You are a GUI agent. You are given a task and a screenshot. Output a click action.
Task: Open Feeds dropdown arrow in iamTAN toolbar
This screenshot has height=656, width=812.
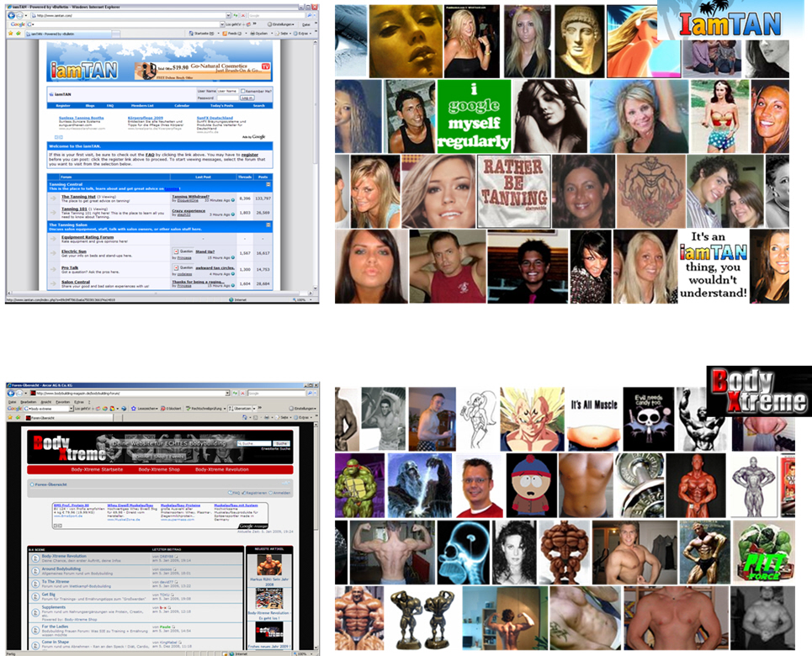pos(246,33)
